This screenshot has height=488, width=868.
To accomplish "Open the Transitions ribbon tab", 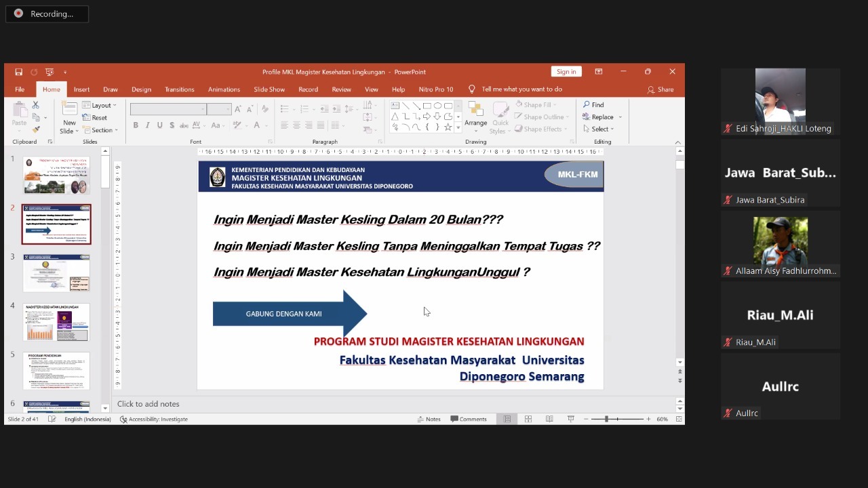I will pyautogui.click(x=179, y=89).
